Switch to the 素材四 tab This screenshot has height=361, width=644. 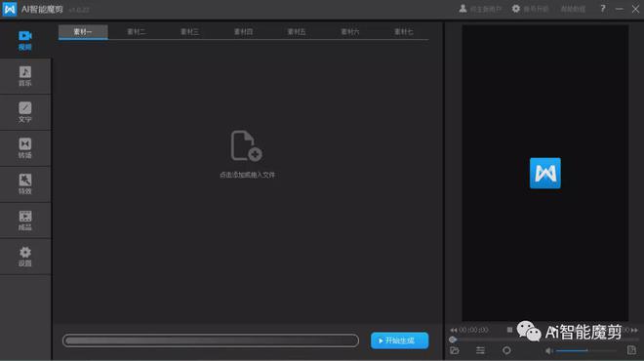(243, 31)
